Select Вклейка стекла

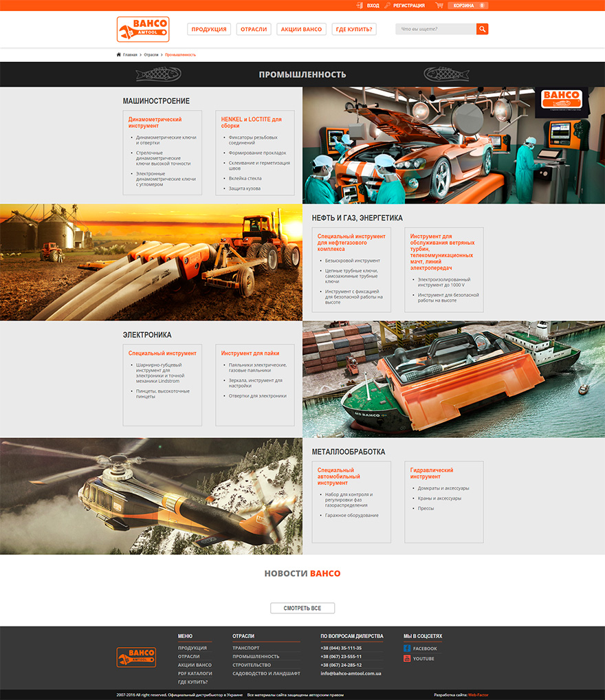[x=245, y=179]
